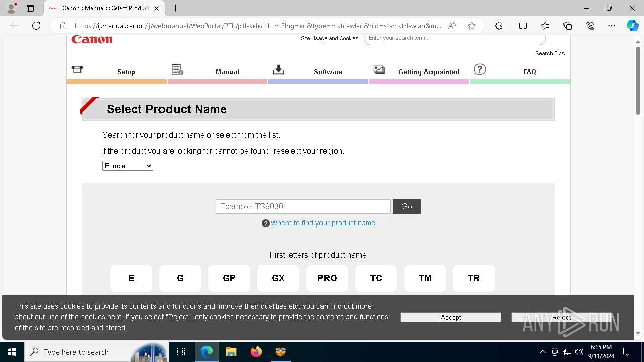Click the taskbar search box

coord(97,352)
